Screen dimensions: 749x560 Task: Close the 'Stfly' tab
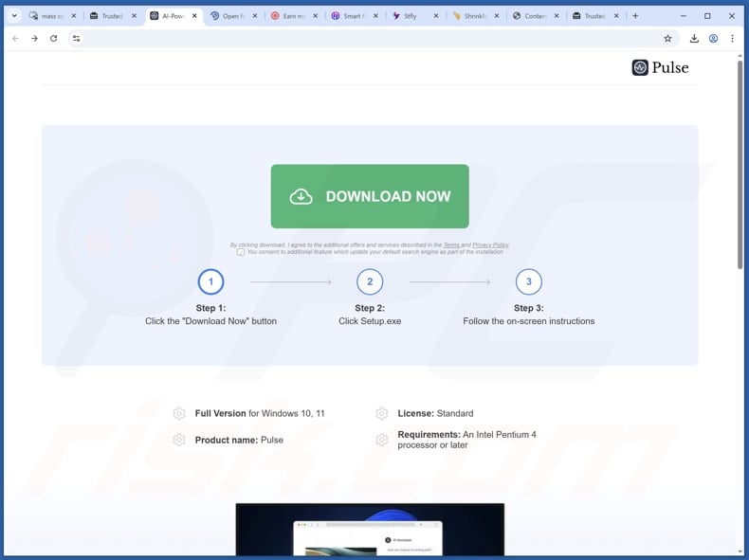(x=436, y=16)
